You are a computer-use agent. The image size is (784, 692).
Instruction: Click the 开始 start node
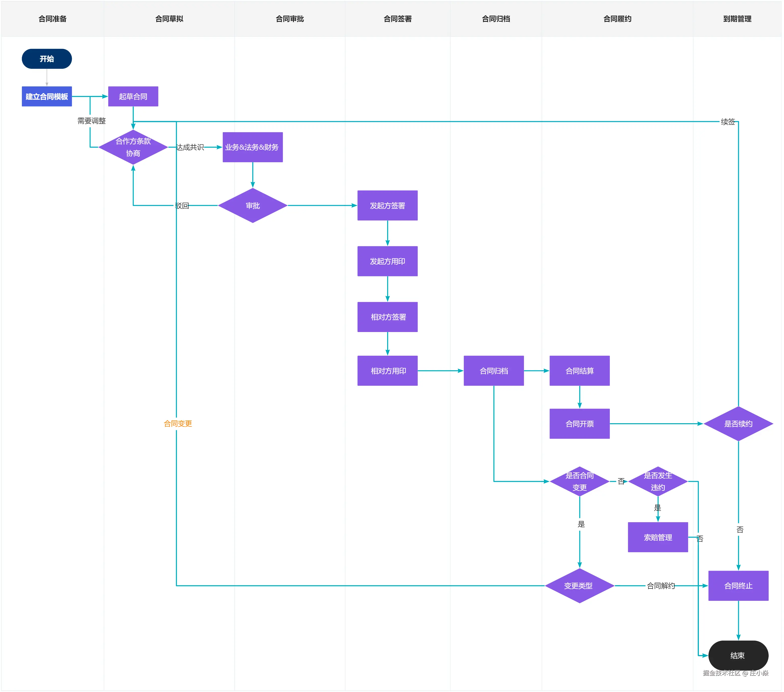click(x=47, y=59)
